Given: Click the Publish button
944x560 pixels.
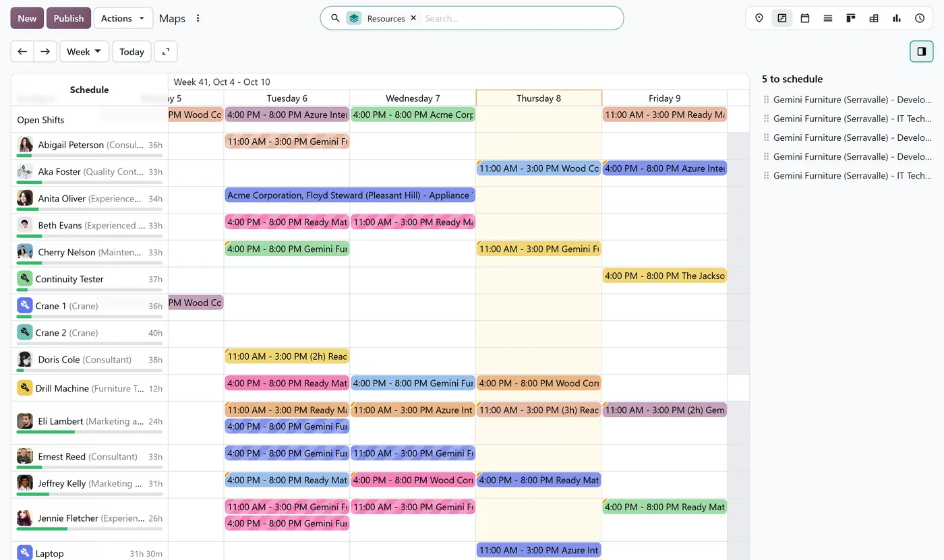Looking at the screenshot, I should click(x=69, y=18).
